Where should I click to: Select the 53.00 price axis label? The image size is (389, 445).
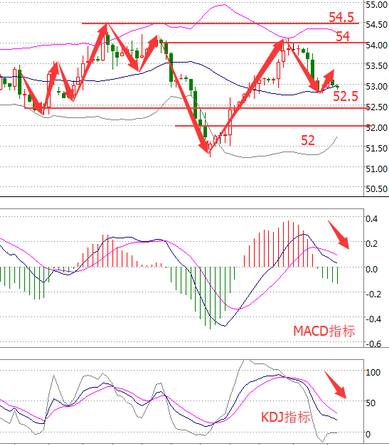(x=377, y=86)
